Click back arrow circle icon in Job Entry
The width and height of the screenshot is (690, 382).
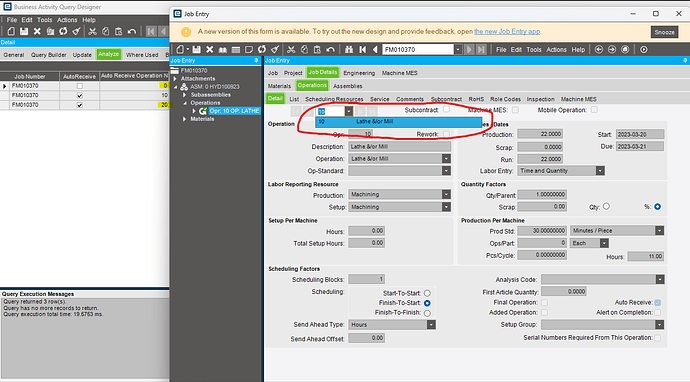coord(598,50)
